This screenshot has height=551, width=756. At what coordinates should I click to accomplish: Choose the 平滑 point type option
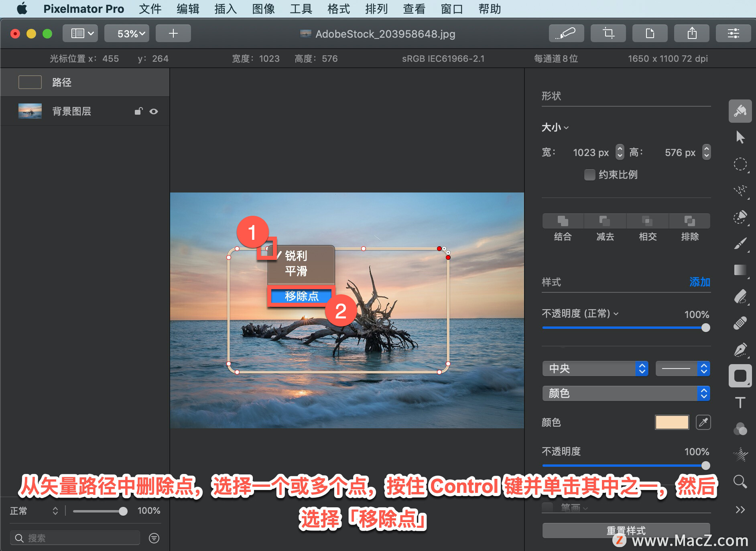[296, 271]
